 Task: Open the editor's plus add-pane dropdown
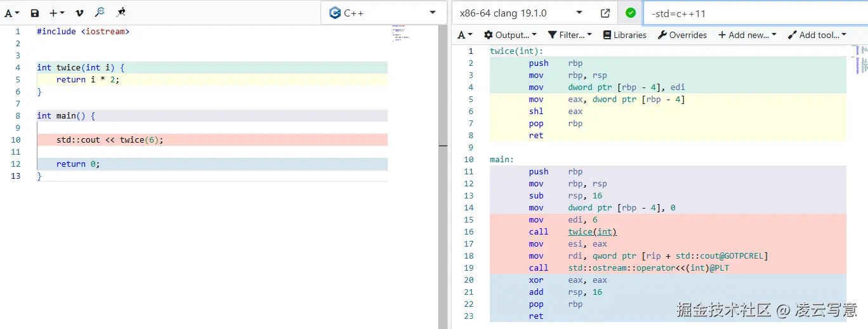57,13
